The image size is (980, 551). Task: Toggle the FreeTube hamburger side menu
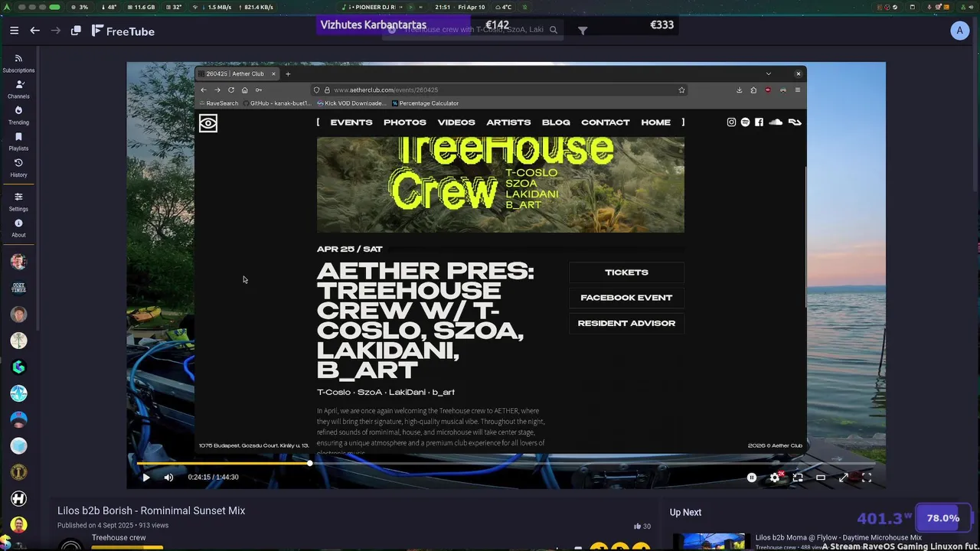(x=14, y=31)
